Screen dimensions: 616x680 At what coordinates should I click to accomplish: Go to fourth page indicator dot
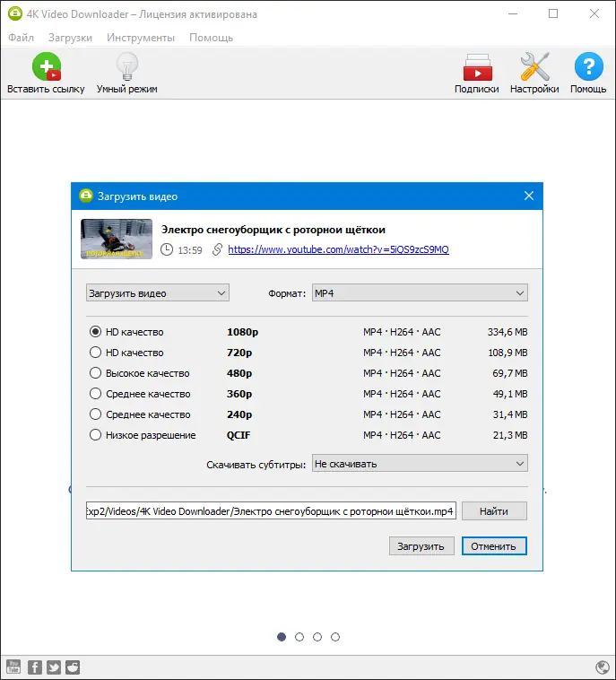point(335,637)
